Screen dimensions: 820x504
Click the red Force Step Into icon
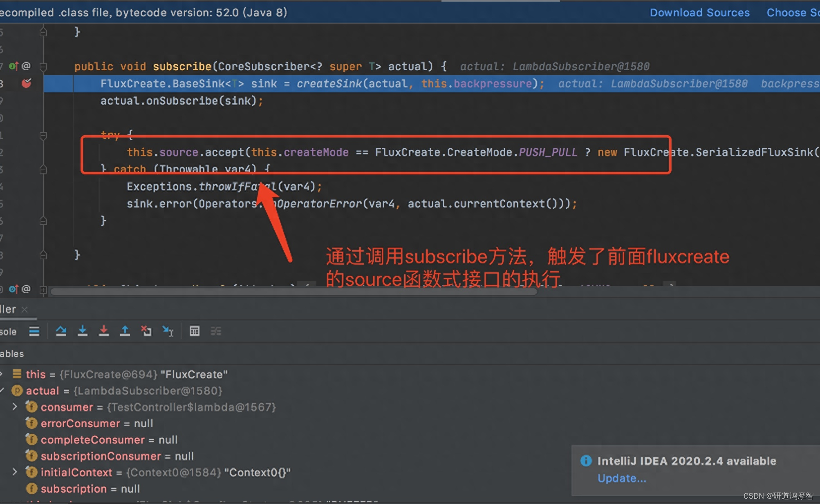click(x=104, y=331)
